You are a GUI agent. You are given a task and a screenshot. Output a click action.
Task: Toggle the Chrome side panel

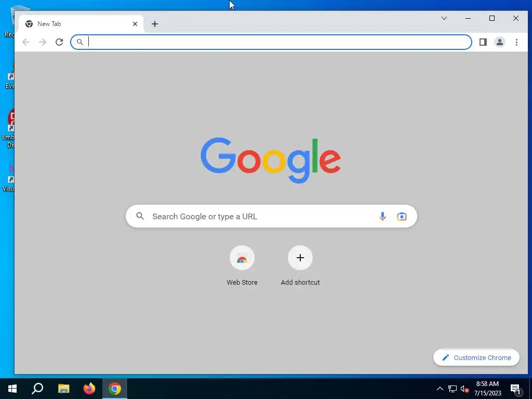pyautogui.click(x=483, y=42)
